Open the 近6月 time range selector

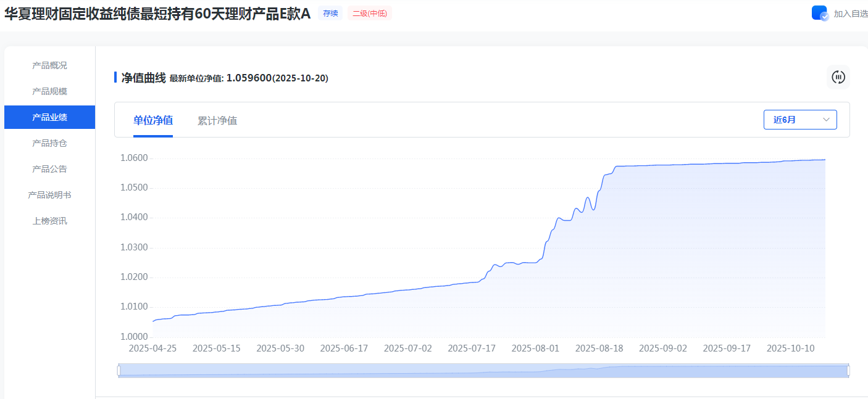coord(799,120)
